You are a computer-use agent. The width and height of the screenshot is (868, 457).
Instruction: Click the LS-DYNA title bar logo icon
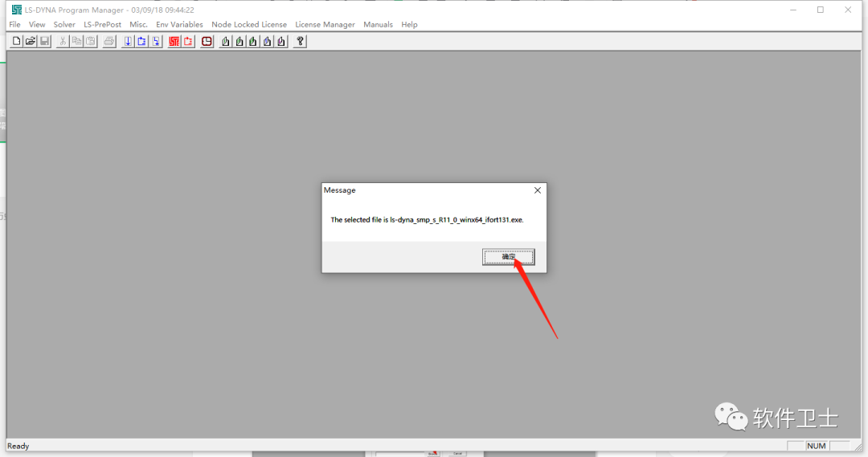click(x=17, y=10)
